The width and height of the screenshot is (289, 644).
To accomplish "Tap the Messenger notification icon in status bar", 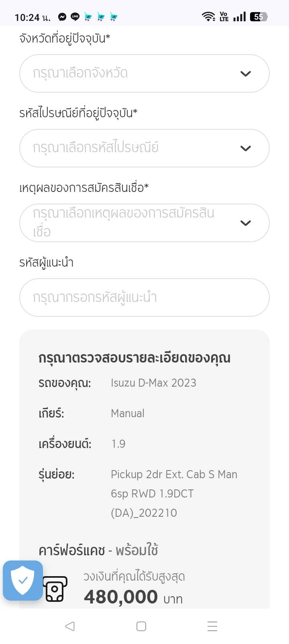I will 62,17.
